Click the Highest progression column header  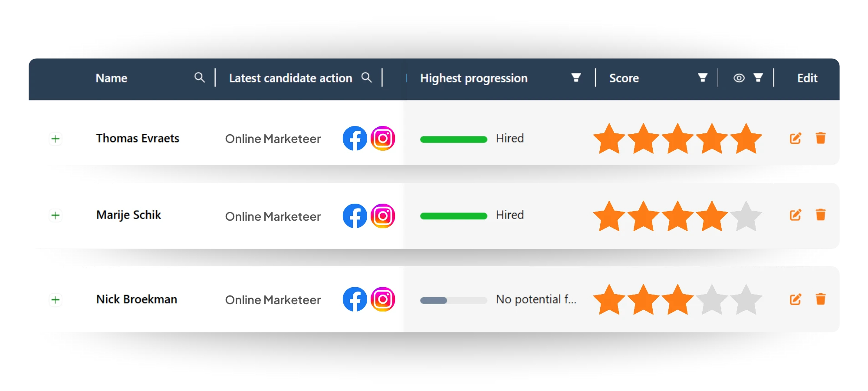click(473, 78)
